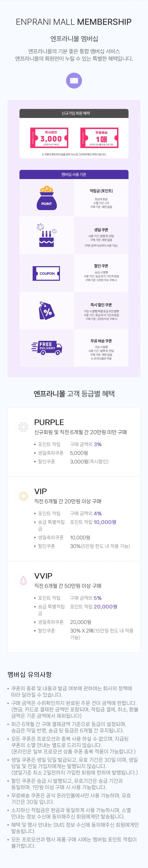Click the PURPLE grade heading
This screenshot has height=868, width=148.
49,422
